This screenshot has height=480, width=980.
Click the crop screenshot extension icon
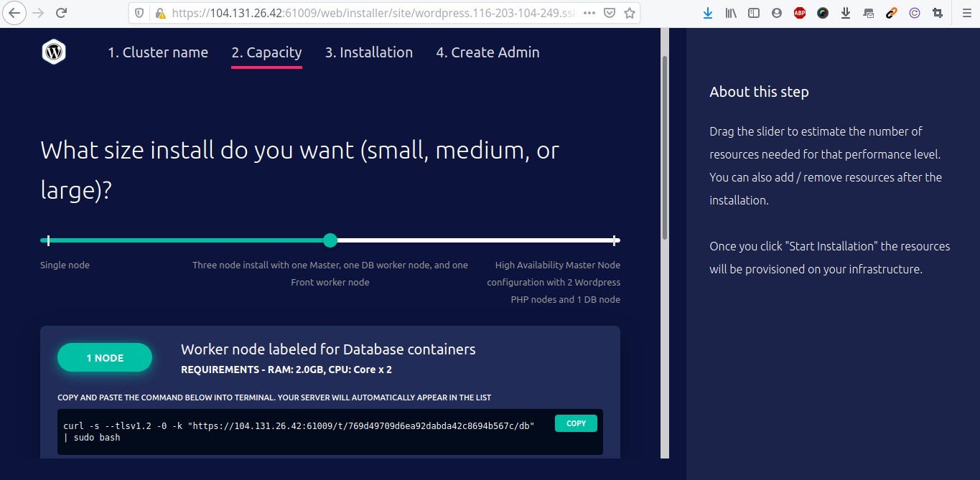point(938,13)
